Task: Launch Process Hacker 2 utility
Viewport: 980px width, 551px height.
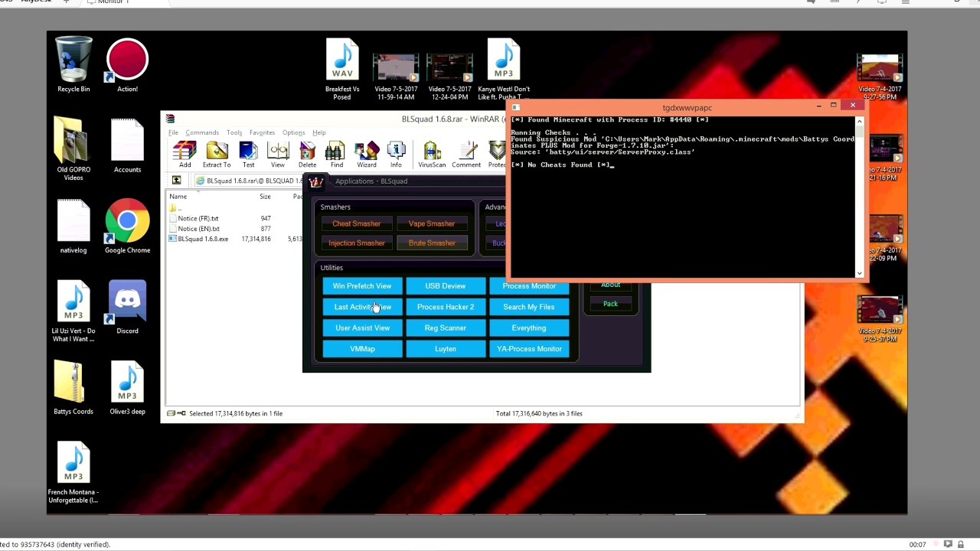Action: [x=446, y=307]
